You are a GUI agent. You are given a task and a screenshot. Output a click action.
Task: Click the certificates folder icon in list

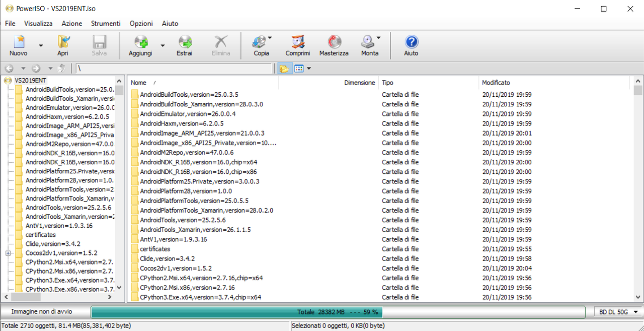[135, 249]
